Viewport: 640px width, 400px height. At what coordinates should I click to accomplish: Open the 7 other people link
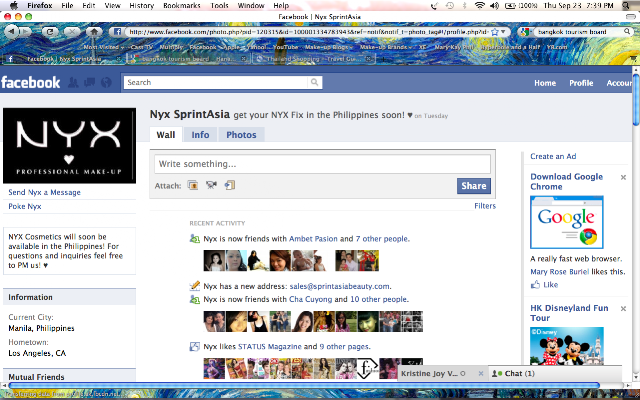point(382,239)
